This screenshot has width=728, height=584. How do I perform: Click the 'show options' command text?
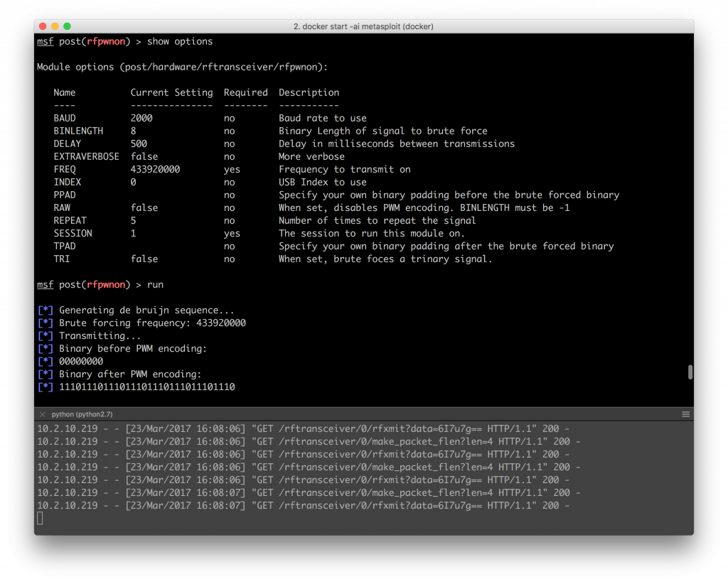click(x=180, y=41)
